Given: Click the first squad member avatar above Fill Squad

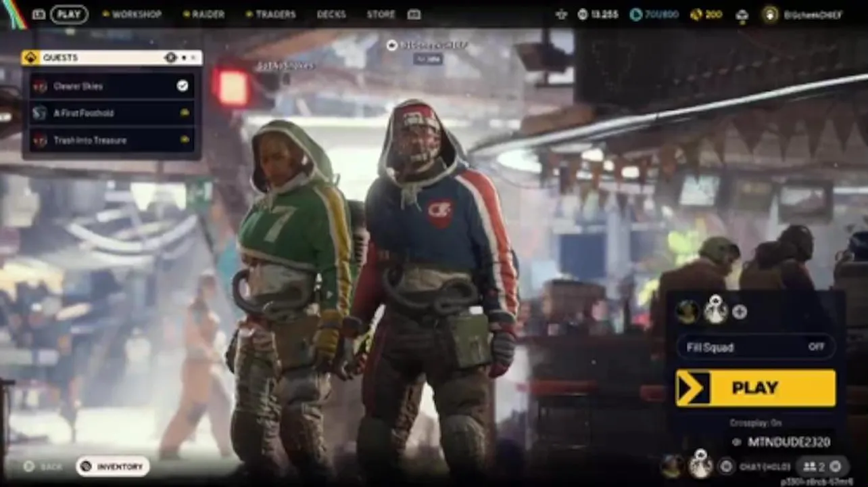Looking at the screenshot, I should pos(688,311).
